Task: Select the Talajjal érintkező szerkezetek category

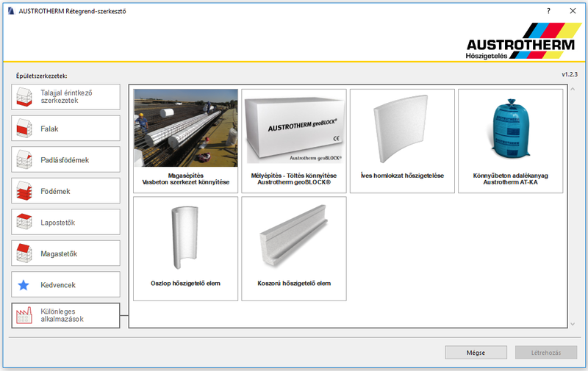Action: tap(65, 97)
